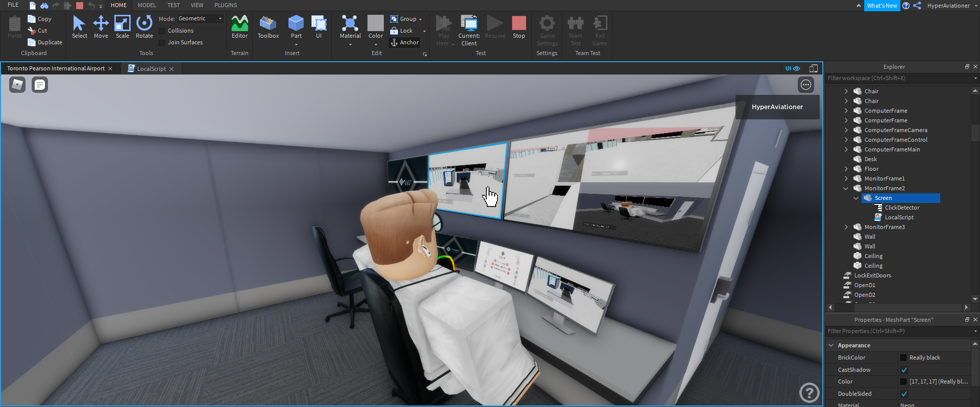Screen dimensions: 980x407
Task: Select the Desk item in Explorer
Action: click(870, 159)
